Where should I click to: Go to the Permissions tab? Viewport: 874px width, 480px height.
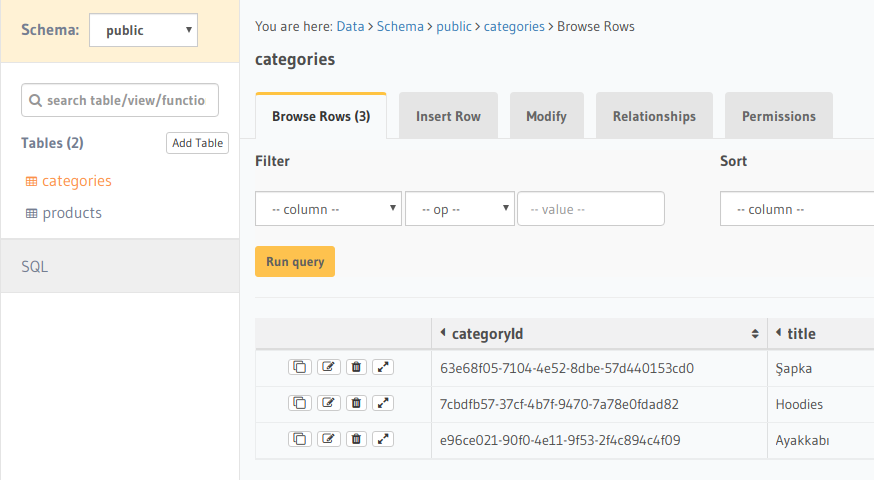click(778, 116)
